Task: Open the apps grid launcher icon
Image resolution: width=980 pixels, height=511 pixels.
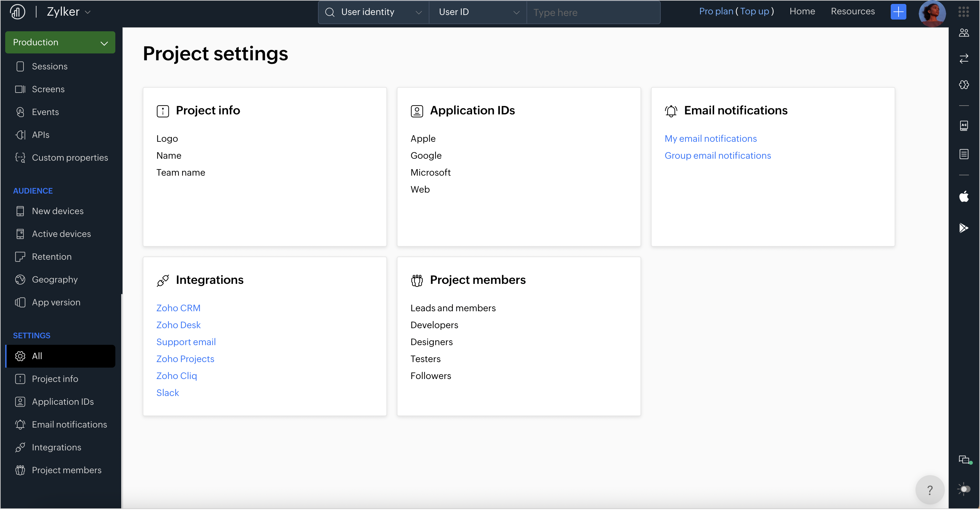Action: pos(963,12)
